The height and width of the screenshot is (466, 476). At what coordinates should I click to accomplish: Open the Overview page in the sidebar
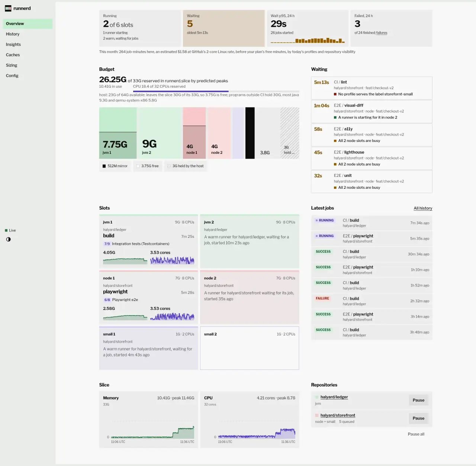coord(28,24)
